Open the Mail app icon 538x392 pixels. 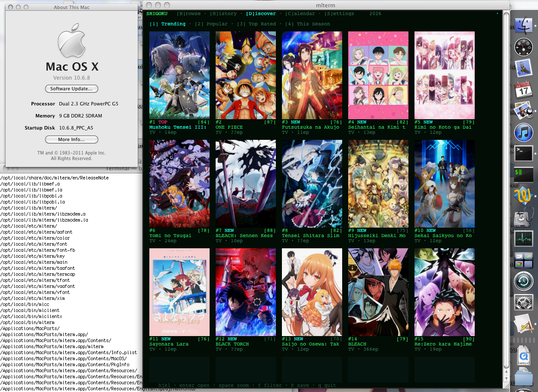tap(524, 68)
